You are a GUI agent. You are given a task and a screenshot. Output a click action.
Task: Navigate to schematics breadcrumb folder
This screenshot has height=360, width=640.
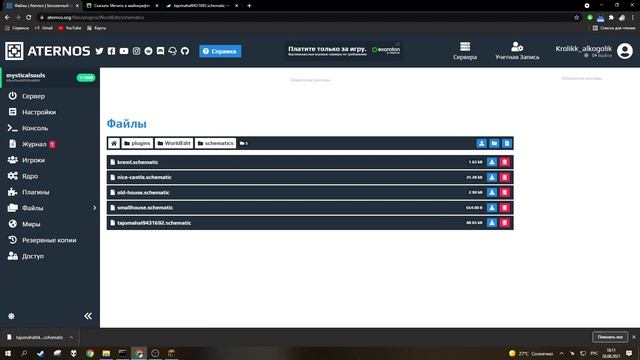pyautogui.click(x=216, y=143)
